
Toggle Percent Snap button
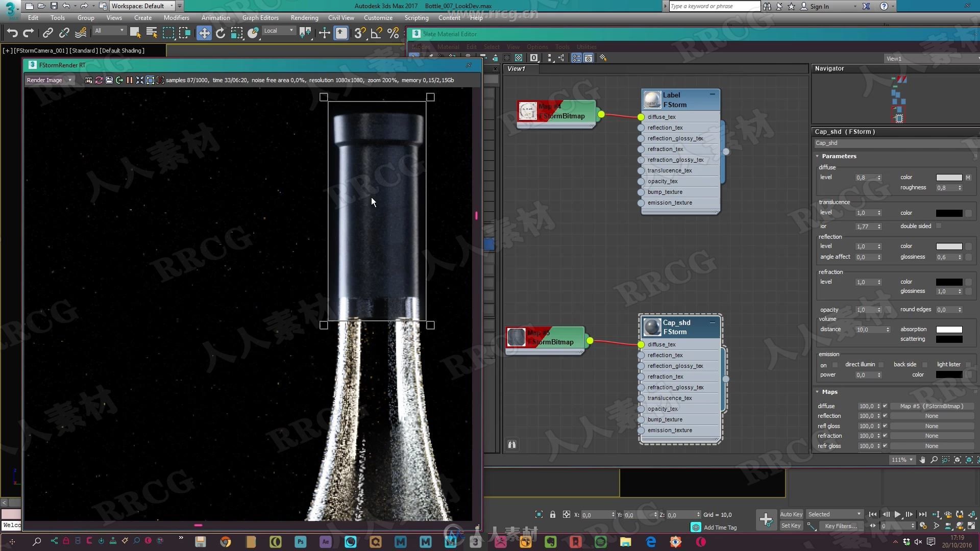393,34
